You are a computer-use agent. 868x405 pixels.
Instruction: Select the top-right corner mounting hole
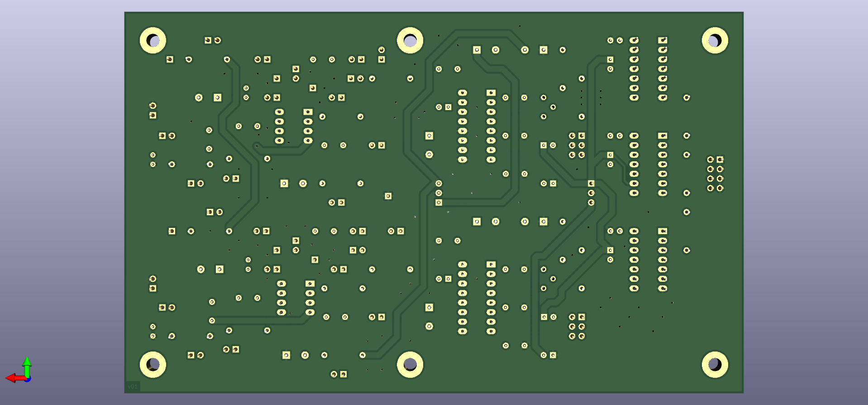point(715,40)
